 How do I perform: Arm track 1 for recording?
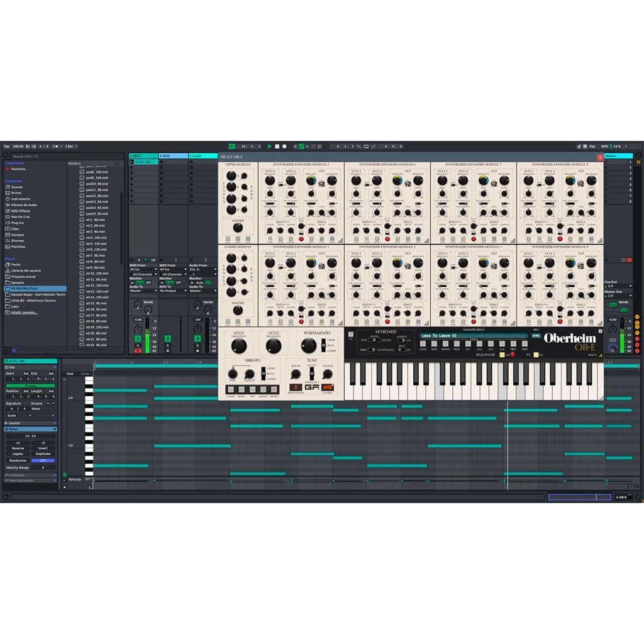pyautogui.click(x=138, y=351)
